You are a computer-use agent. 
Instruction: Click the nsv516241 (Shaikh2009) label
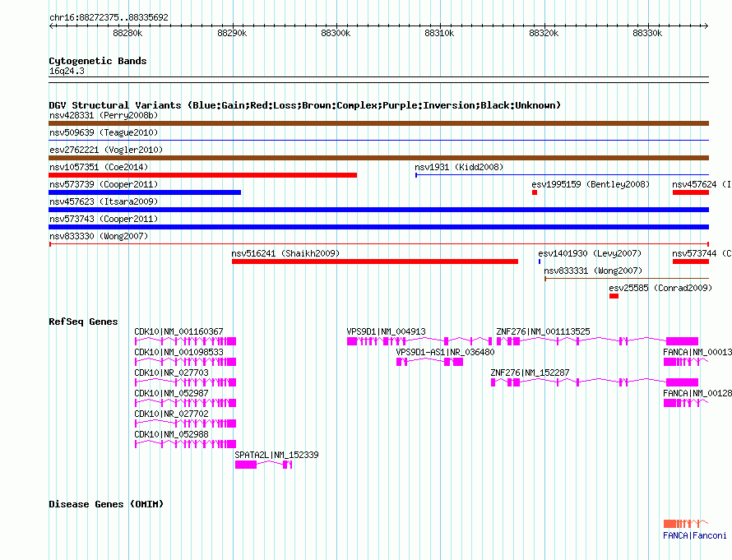[x=285, y=253]
